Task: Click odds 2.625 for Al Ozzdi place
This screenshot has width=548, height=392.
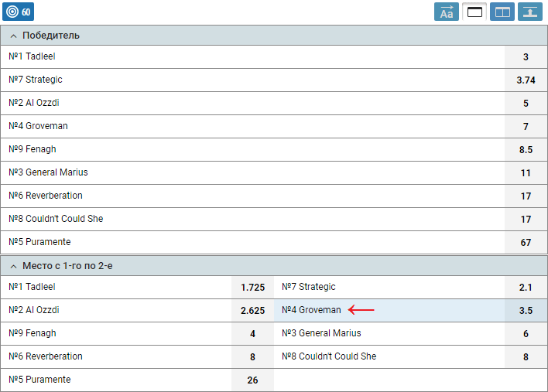Action: (x=252, y=310)
